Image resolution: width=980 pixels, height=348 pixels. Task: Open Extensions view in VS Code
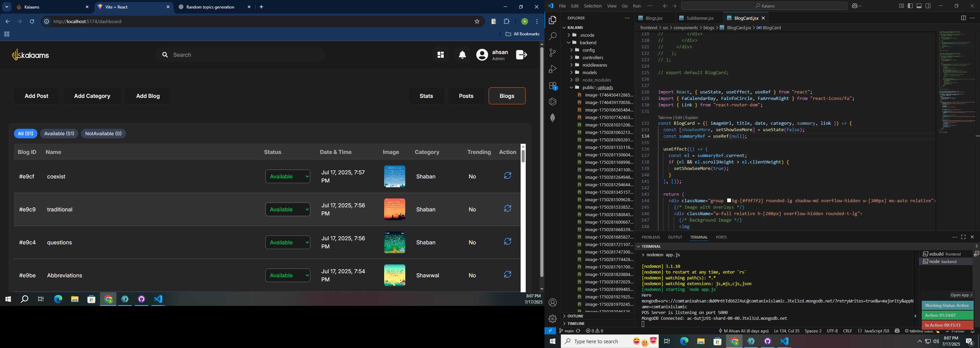click(553, 86)
